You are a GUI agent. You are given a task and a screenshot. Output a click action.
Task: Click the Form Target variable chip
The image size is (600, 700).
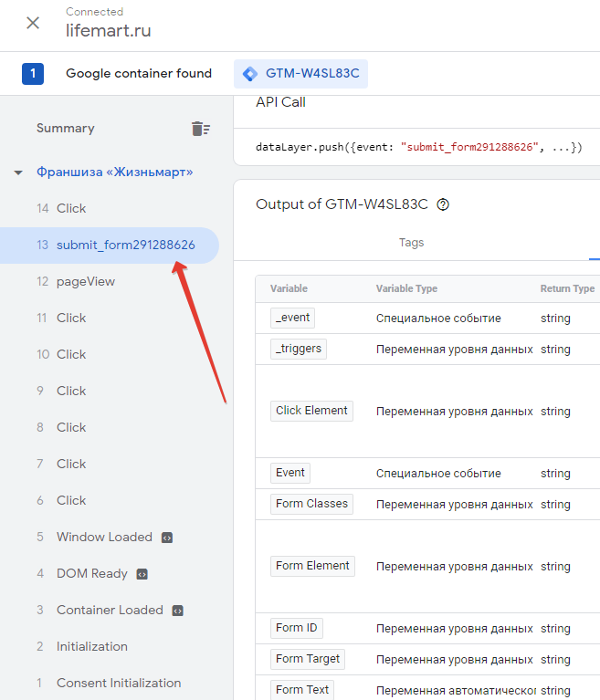[x=308, y=659]
